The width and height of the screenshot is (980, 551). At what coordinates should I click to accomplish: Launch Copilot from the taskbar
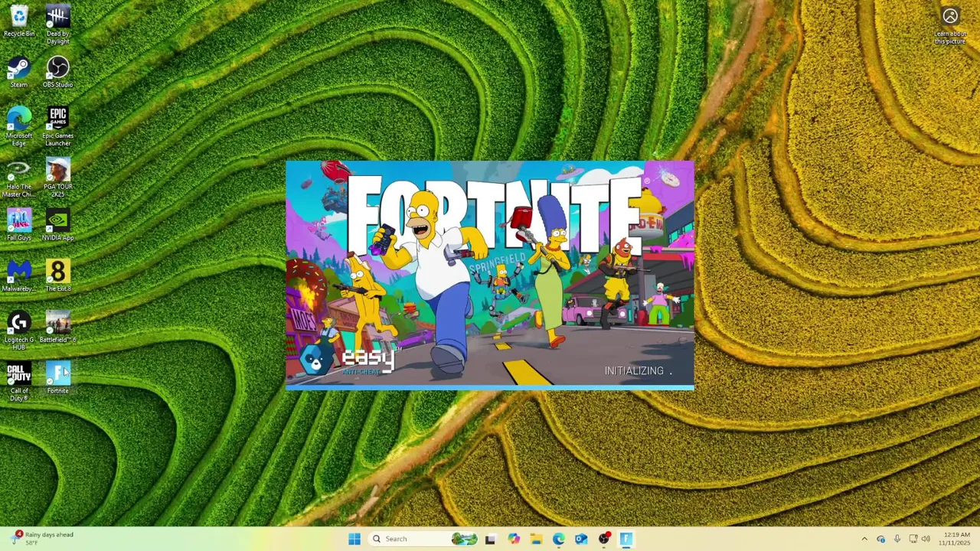point(513,539)
